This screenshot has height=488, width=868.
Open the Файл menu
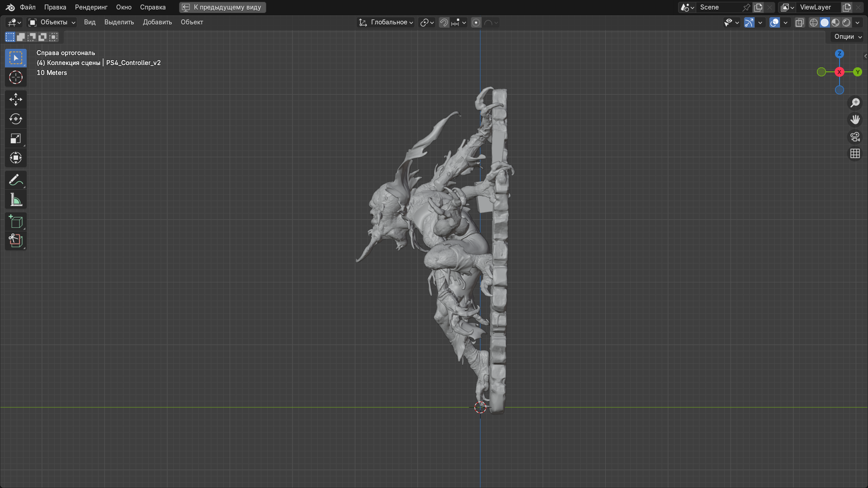pyautogui.click(x=28, y=7)
